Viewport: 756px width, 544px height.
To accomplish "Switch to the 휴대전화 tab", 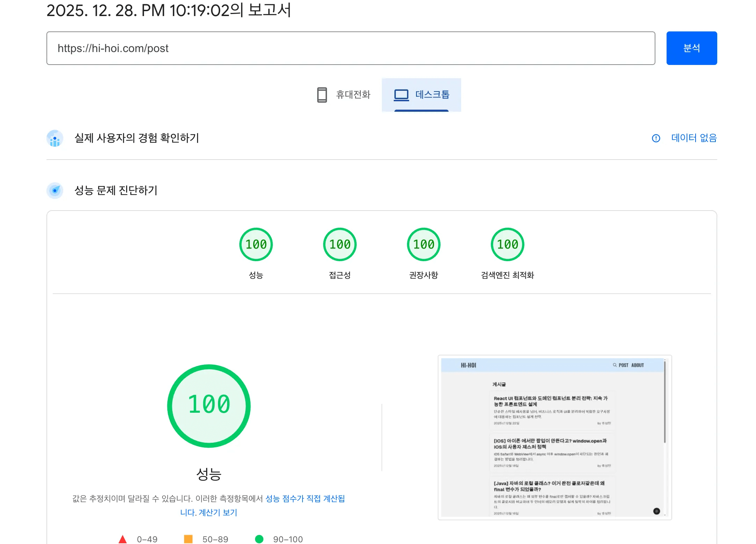I will (352, 95).
